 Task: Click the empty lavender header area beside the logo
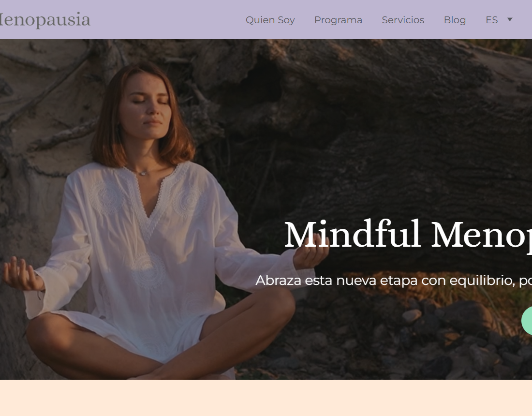point(166,20)
